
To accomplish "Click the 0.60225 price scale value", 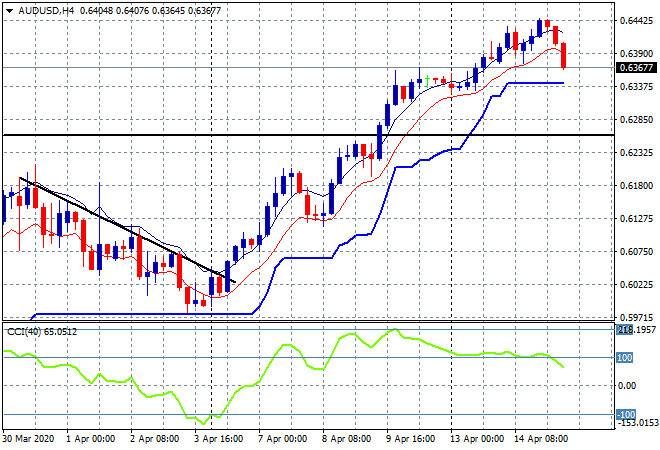I will [636, 285].
